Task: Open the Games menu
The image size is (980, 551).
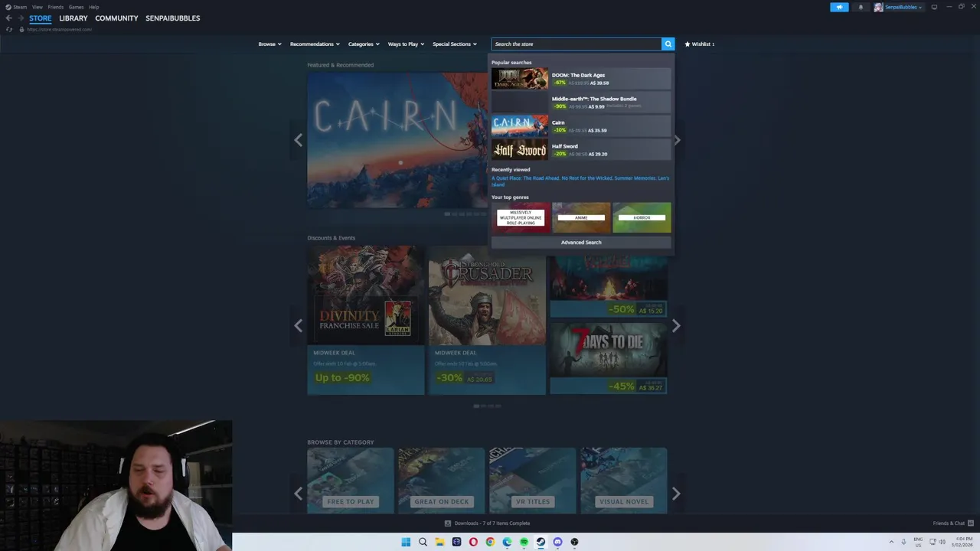Action: click(x=76, y=7)
